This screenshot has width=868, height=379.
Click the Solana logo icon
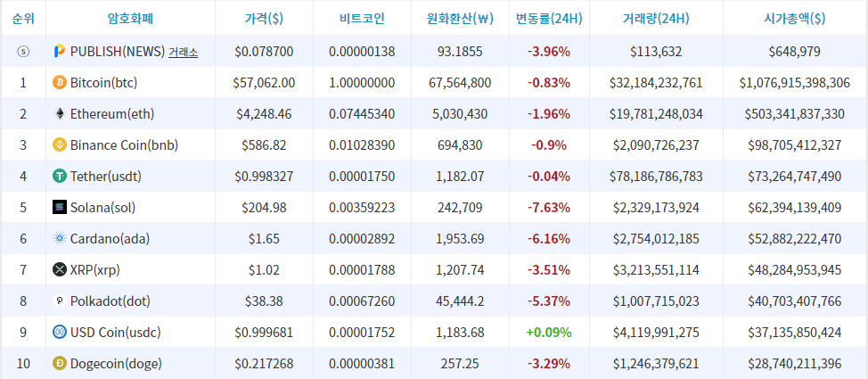click(59, 208)
